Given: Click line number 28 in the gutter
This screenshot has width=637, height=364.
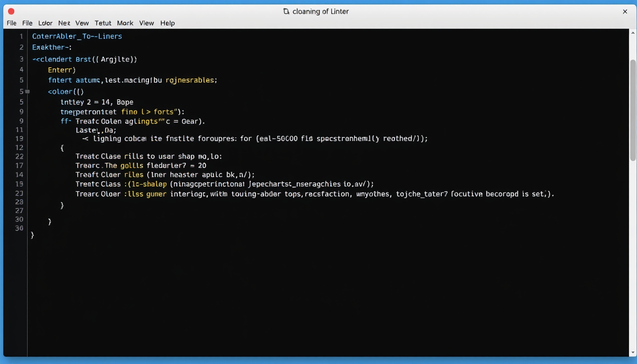Looking at the screenshot, I should tap(19, 202).
